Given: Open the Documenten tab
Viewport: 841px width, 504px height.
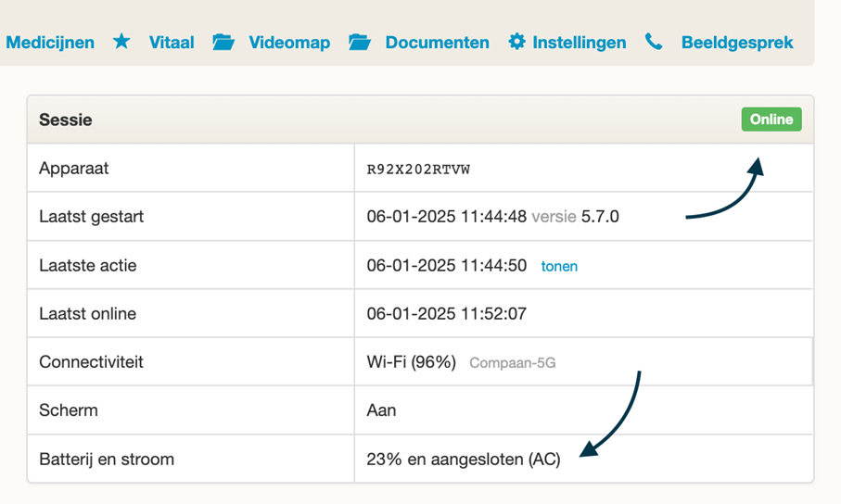Looking at the screenshot, I should click(437, 43).
